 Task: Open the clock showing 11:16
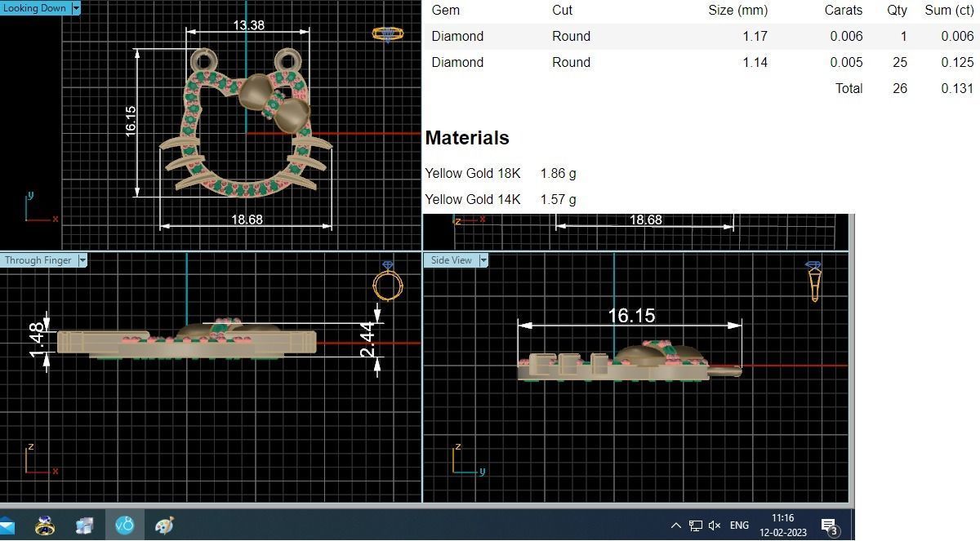[x=782, y=518]
